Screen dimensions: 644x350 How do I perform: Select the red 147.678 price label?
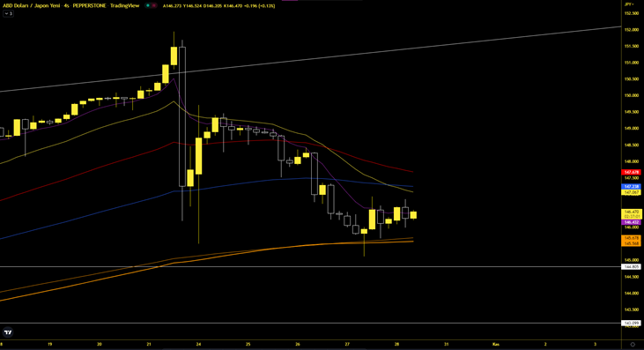tap(632, 172)
